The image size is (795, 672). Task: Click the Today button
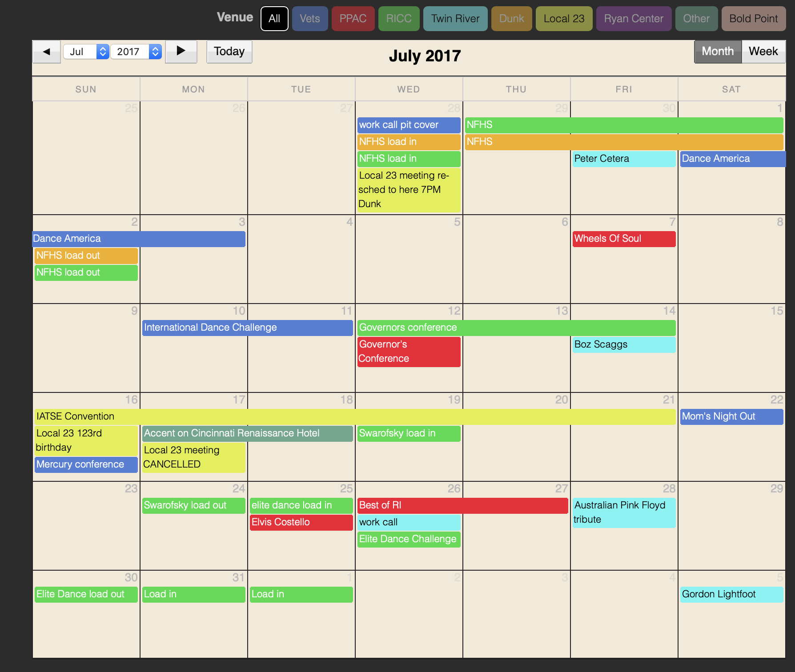229,52
